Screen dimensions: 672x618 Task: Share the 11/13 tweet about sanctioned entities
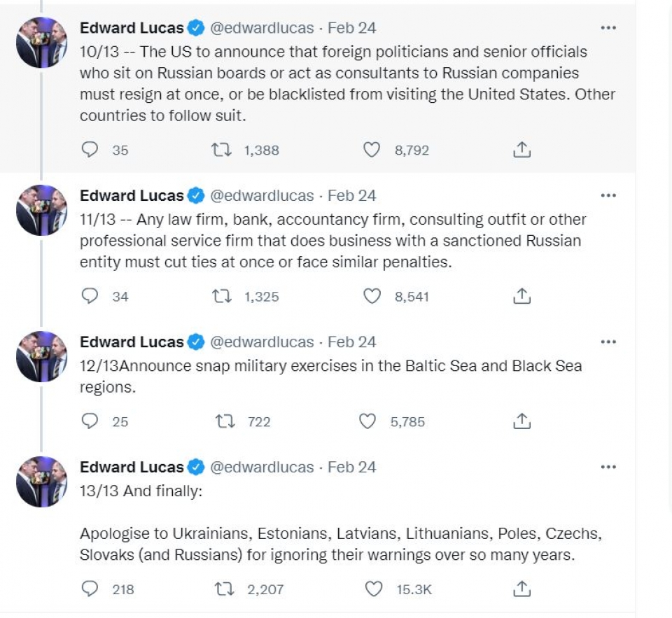click(521, 296)
